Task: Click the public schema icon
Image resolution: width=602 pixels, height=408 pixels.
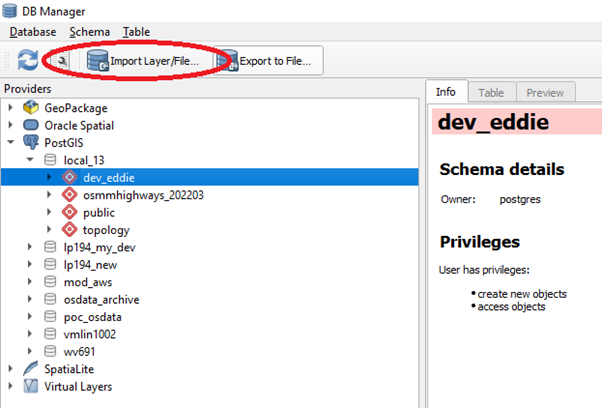Action: pos(69,212)
